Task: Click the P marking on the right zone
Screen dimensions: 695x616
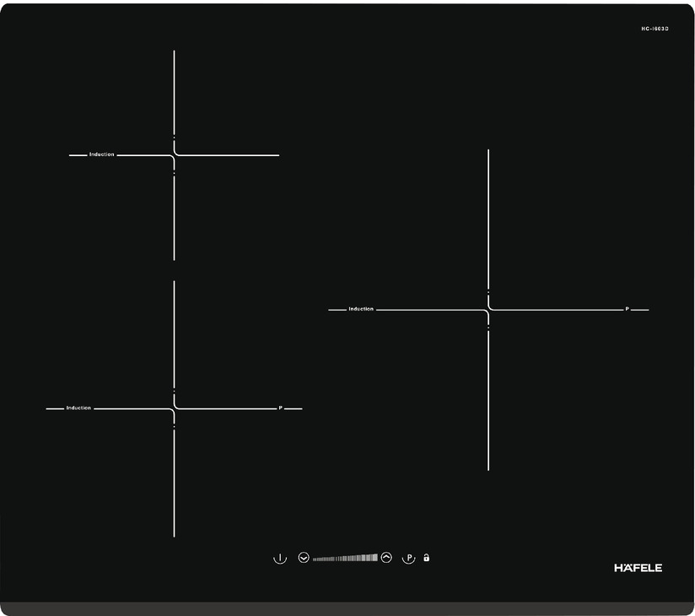Action: 627,310
